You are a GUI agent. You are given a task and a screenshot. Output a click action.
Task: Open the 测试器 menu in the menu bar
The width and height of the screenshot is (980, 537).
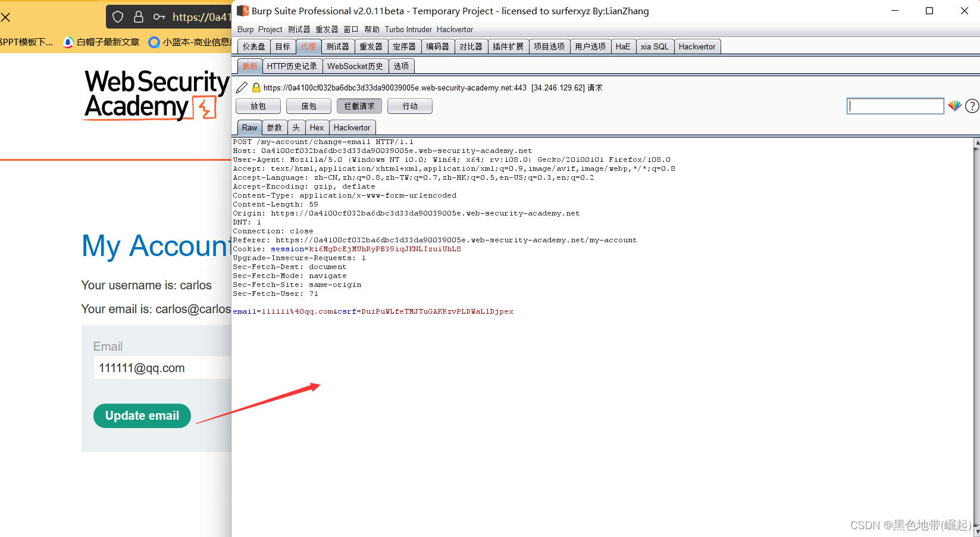(299, 30)
